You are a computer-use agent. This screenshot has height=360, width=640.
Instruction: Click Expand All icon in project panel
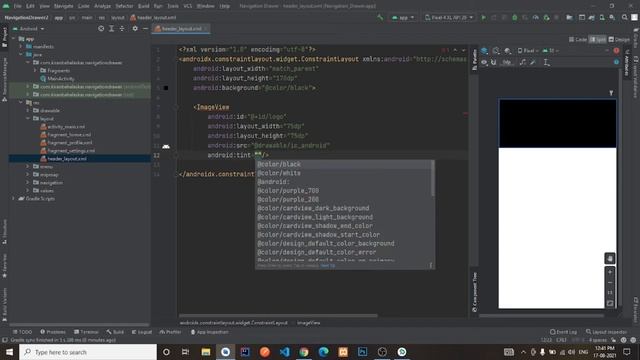111,29
